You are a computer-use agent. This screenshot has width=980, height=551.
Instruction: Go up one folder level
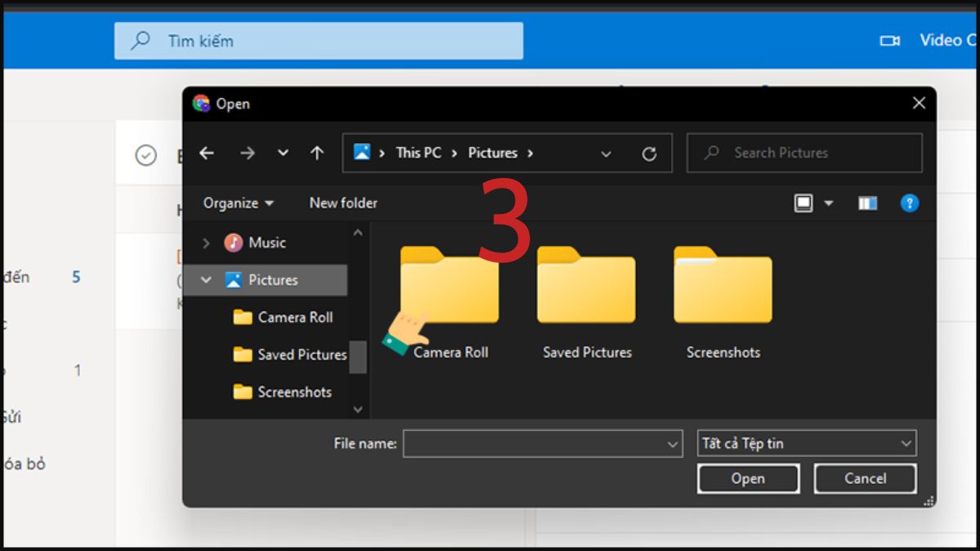coord(317,153)
